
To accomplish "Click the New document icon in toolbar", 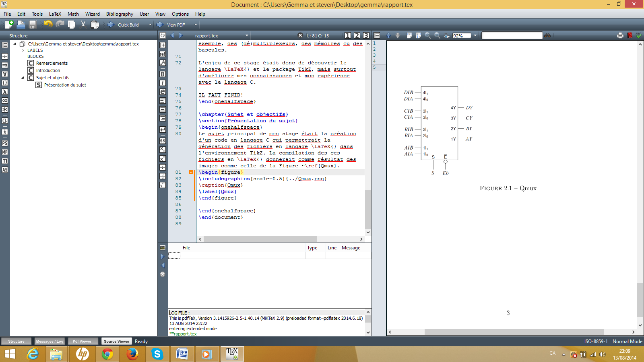I will point(9,25).
